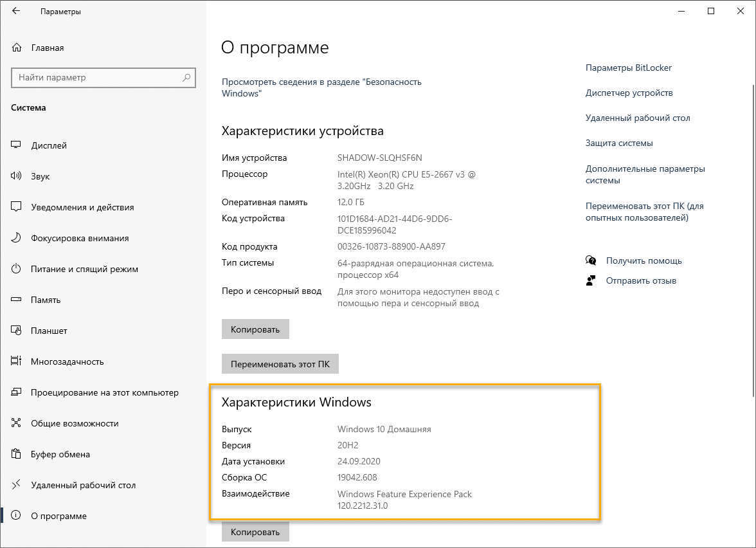Open Multitasking (Многозадачность) icon
This screenshot has height=548, width=756.
[15, 361]
